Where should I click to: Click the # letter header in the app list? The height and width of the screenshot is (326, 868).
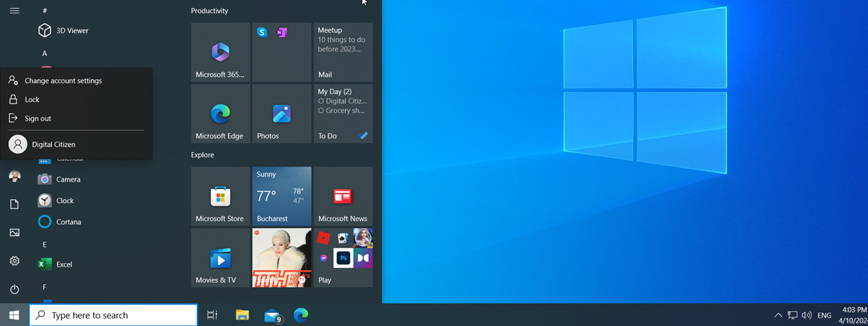point(45,11)
